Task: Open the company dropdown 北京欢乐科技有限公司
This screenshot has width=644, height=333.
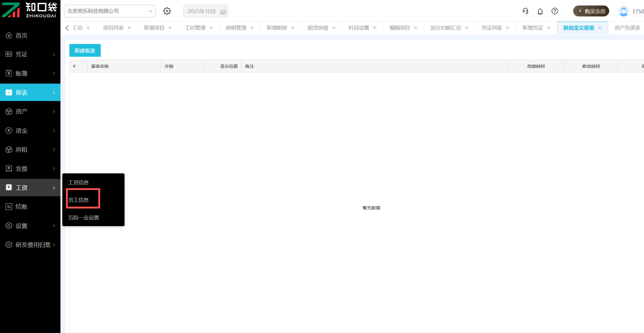Action: point(110,11)
